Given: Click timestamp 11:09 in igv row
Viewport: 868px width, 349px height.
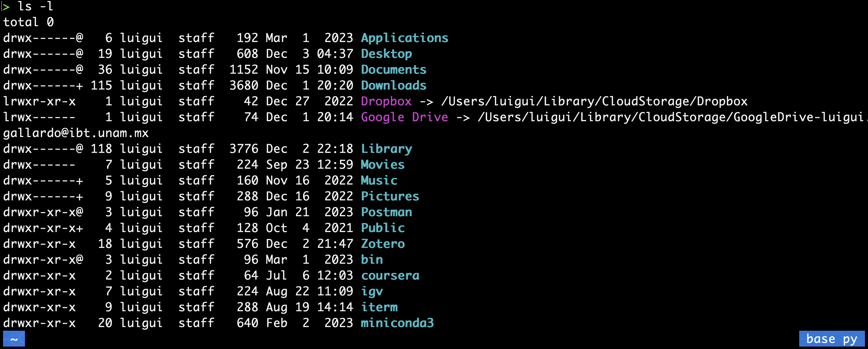Looking at the screenshot, I should [x=335, y=291].
